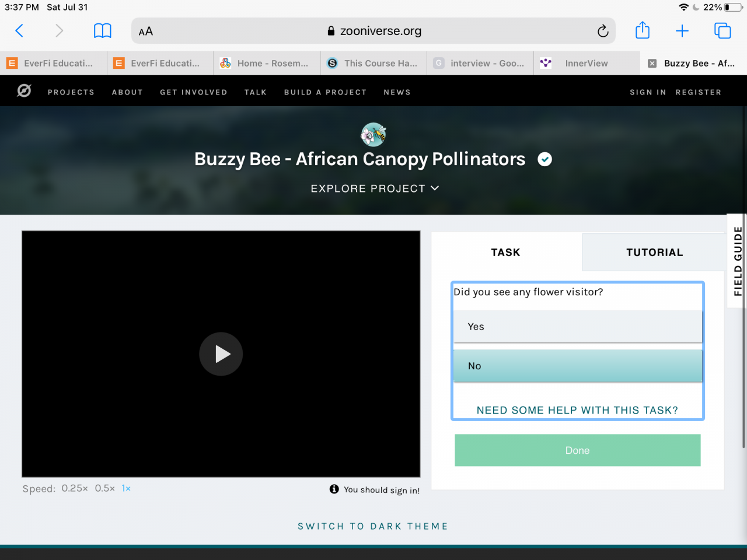Viewport: 747px width, 560px height.
Task: Open the AA reader text-size menu
Action: coord(146,32)
